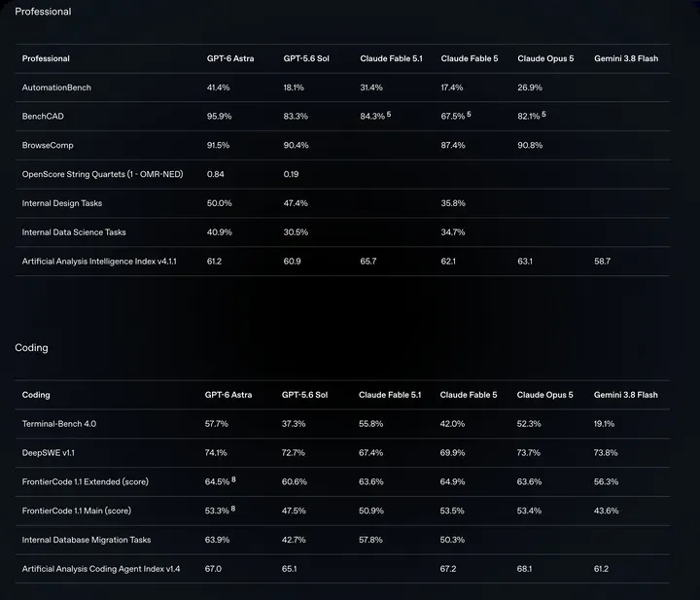Select the Internal Design Tasks row

(342, 203)
